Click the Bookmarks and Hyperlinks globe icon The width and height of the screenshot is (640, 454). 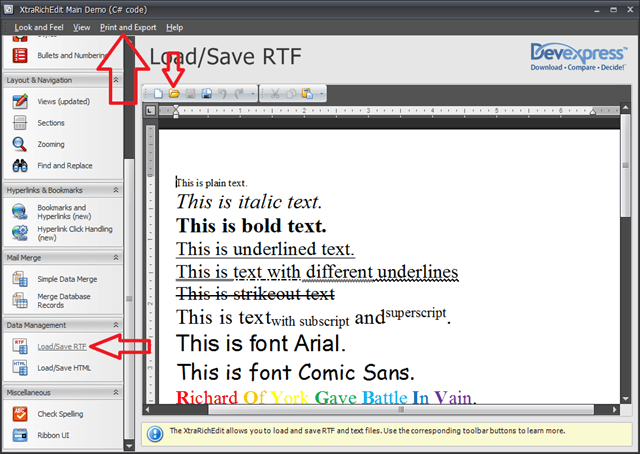click(x=20, y=211)
